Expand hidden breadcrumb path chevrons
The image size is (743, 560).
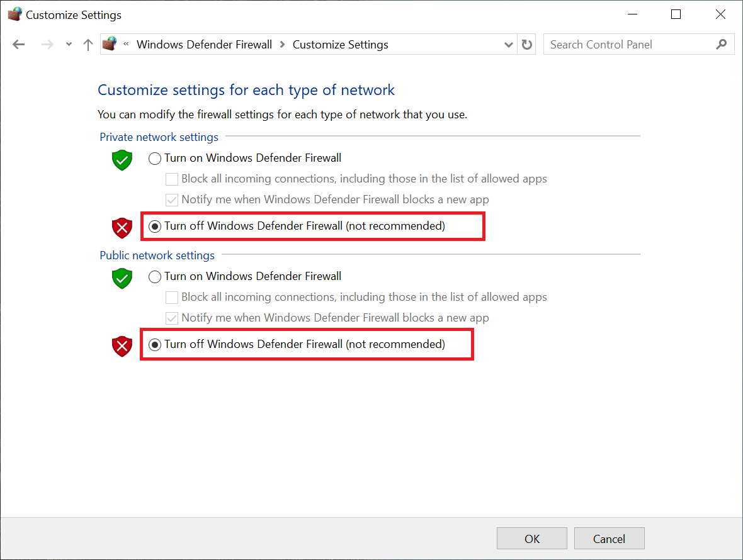coord(126,44)
